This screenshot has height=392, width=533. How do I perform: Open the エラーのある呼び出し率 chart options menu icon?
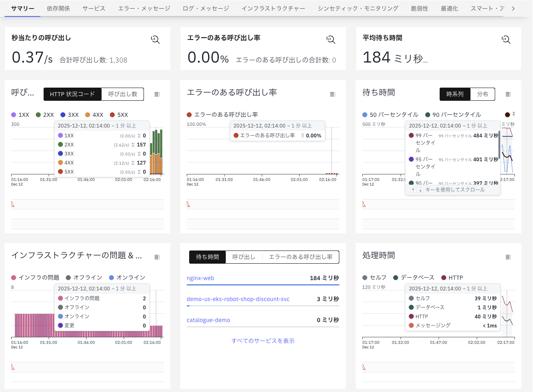pyautogui.click(x=333, y=94)
